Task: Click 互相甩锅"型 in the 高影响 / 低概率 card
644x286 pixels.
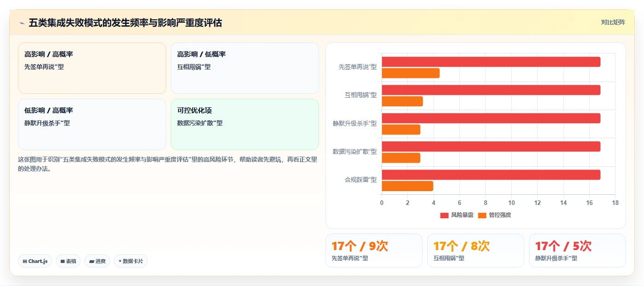Action: point(194,67)
